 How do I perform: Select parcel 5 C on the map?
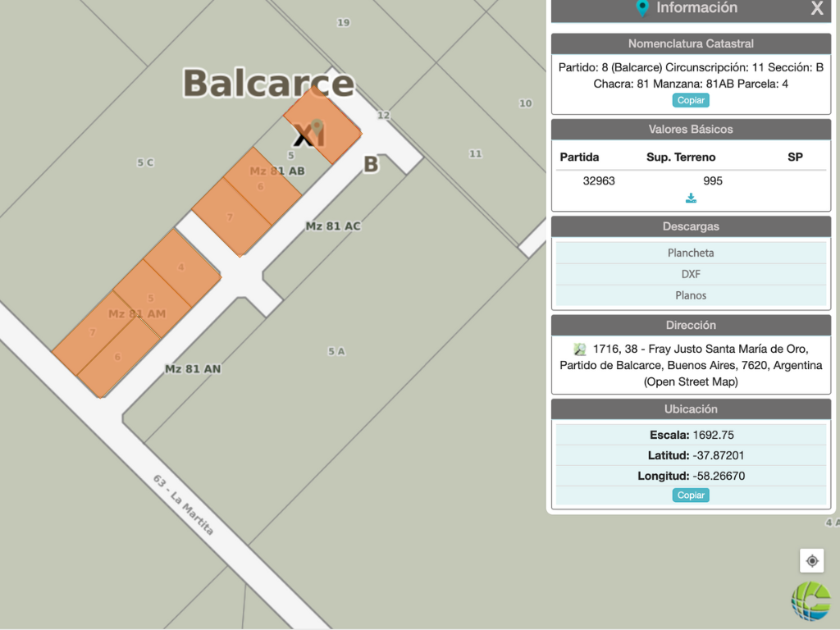click(x=145, y=163)
